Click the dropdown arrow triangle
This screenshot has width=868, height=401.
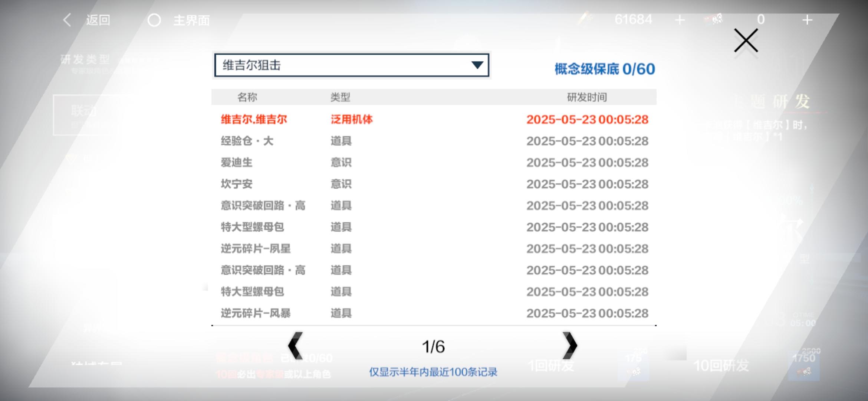[477, 65]
